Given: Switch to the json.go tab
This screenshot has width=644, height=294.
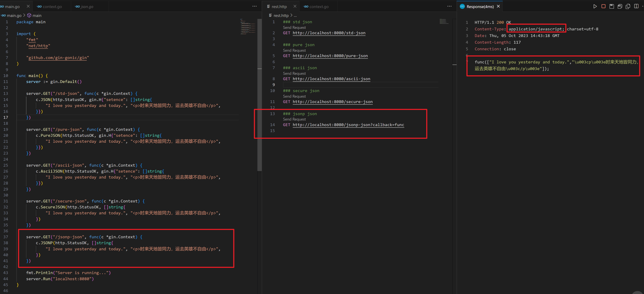Looking at the screenshot, I should click(87, 7).
